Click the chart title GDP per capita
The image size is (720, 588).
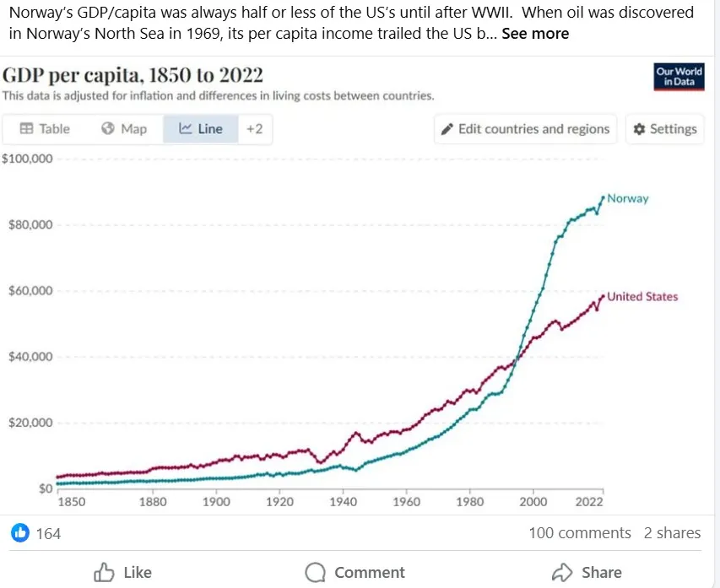click(x=133, y=75)
